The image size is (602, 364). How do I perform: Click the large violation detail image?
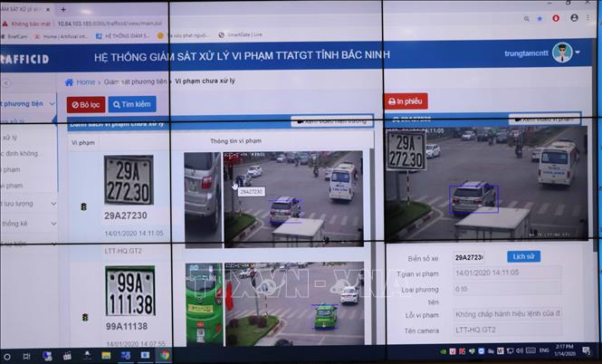[486, 185]
